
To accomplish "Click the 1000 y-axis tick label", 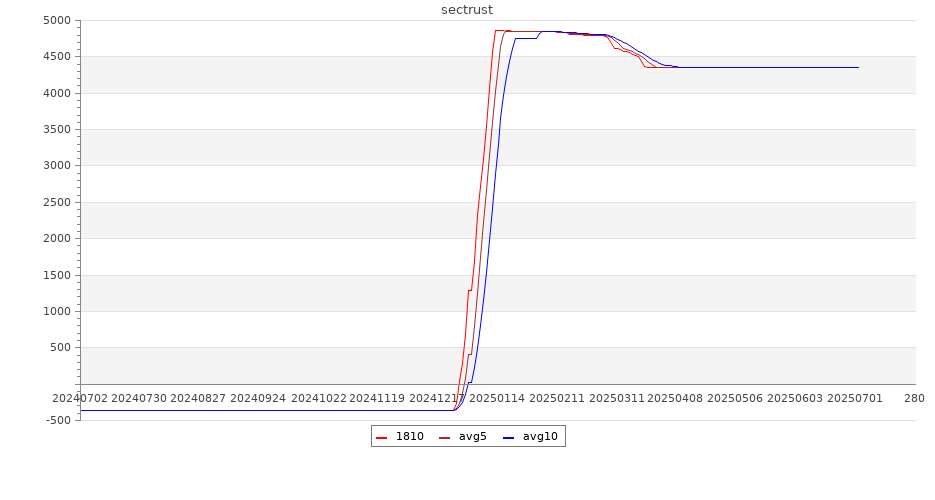I will [x=56, y=311].
